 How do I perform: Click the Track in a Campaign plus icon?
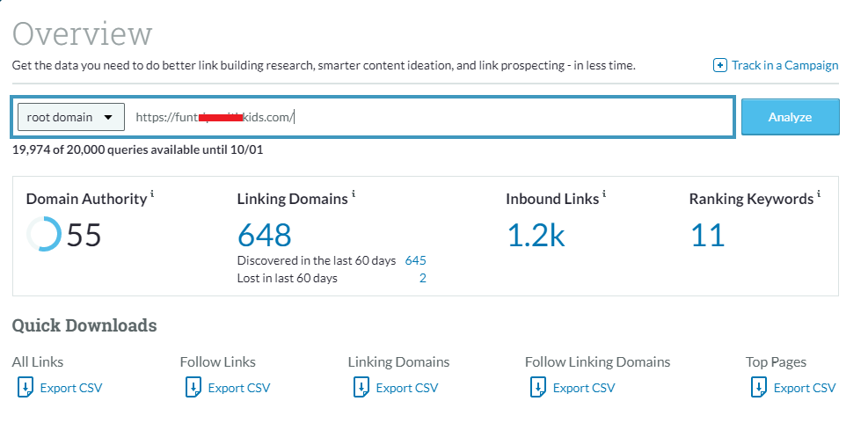pyautogui.click(x=720, y=65)
